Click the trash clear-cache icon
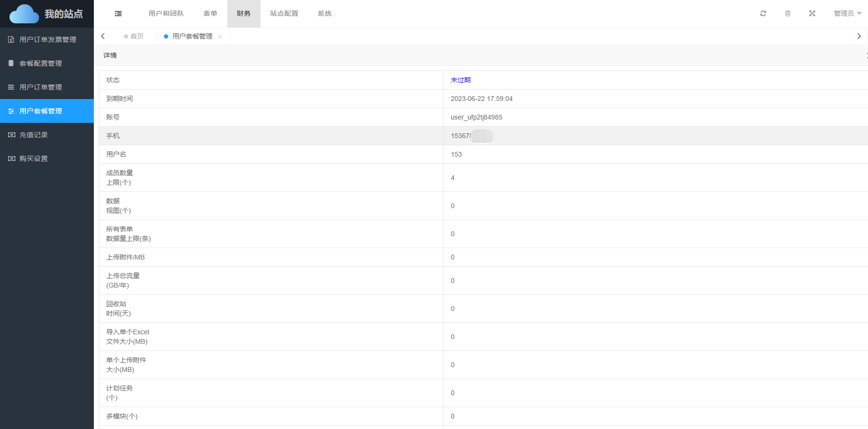This screenshot has height=429, width=868. (x=787, y=14)
